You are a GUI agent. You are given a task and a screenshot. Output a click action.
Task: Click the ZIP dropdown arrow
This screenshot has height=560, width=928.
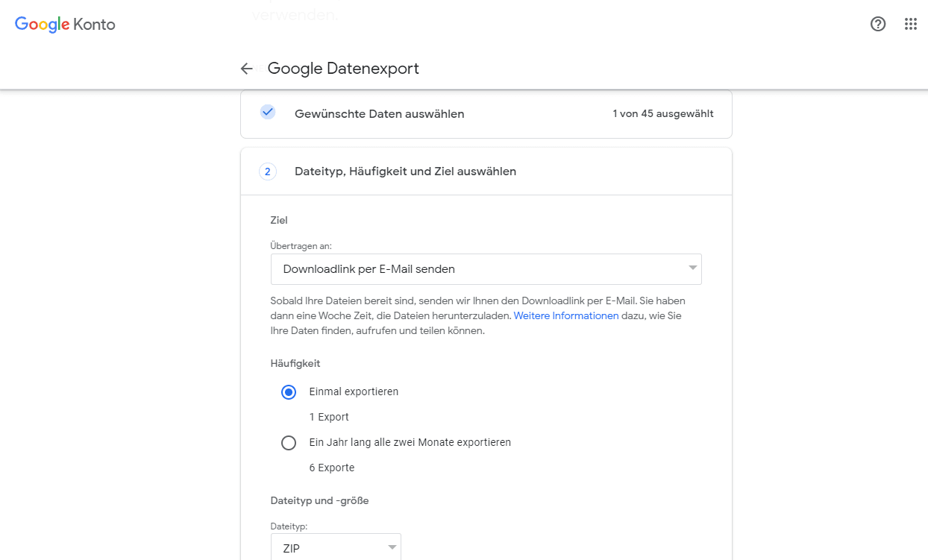coord(392,548)
